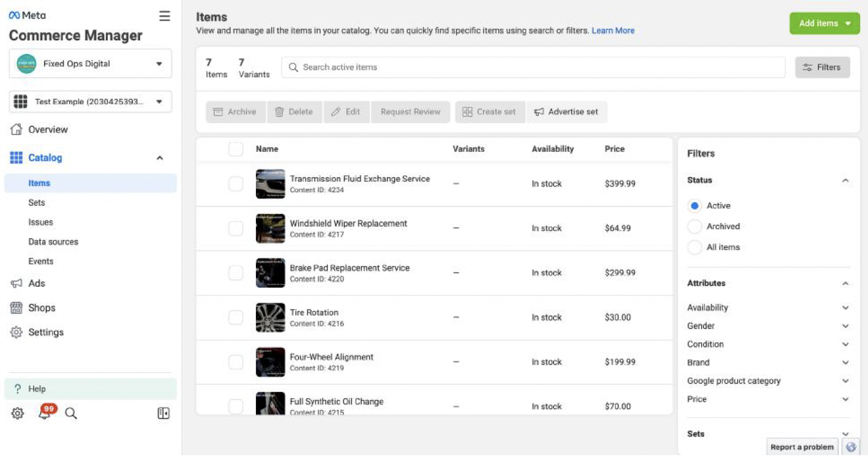Open the Learn More link
Screen dimensions: 868x457
click(613, 31)
